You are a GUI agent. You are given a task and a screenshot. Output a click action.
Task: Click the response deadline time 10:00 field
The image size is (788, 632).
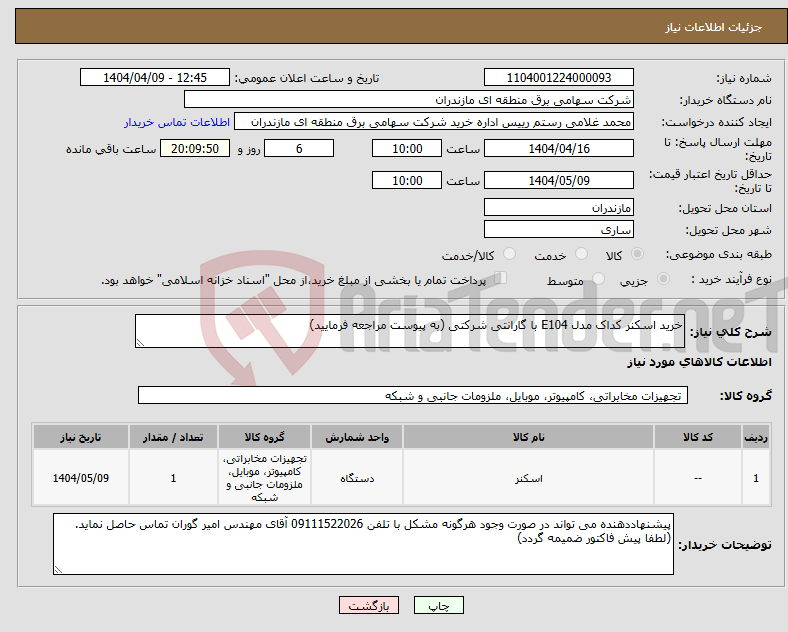click(407, 149)
